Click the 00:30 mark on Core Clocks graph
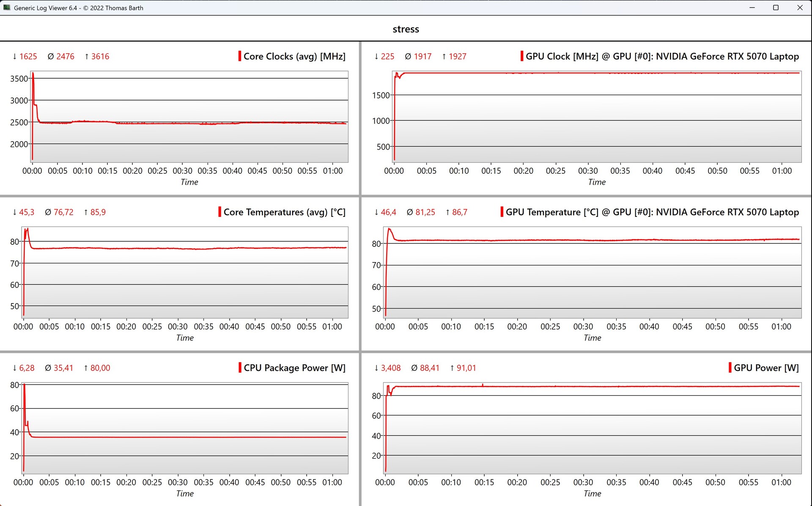This screenshot has height=506, width=812. pos(182,171)
